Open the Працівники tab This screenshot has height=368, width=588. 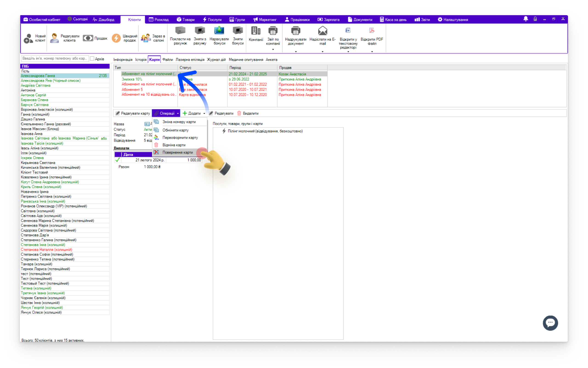(x=297, y=20)
